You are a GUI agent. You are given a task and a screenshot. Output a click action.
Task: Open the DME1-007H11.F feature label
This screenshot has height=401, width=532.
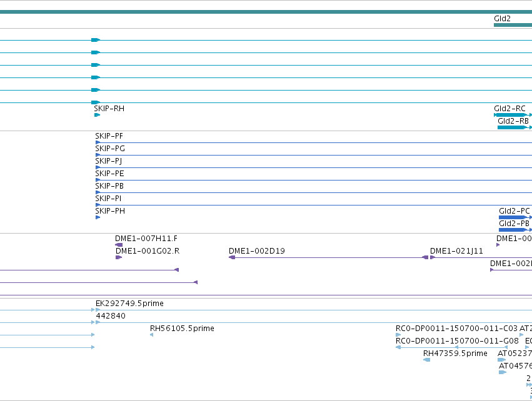click(x=146, y=239)
